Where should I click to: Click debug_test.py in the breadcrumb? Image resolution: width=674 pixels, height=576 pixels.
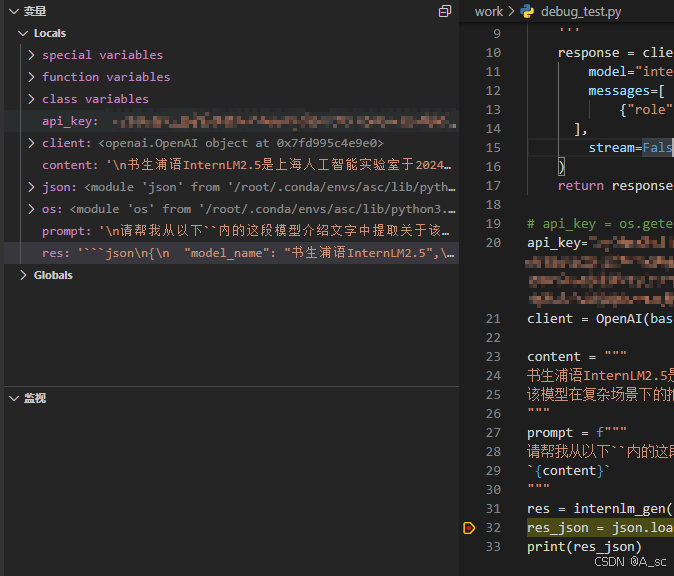tap(581, 12)
